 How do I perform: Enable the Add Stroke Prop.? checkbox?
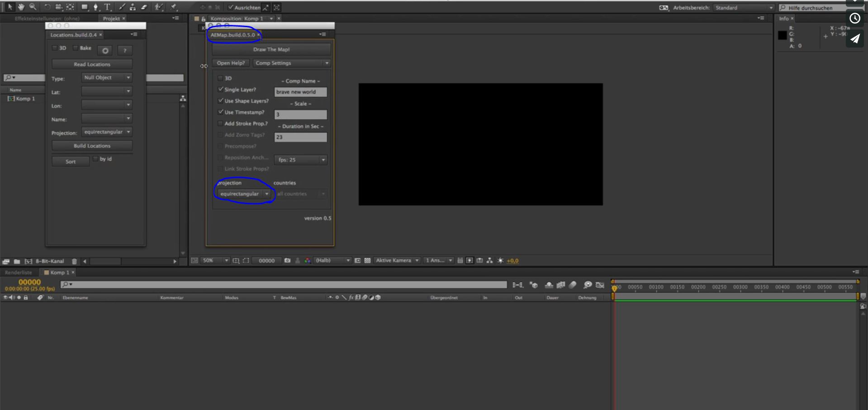pos(220,124)
